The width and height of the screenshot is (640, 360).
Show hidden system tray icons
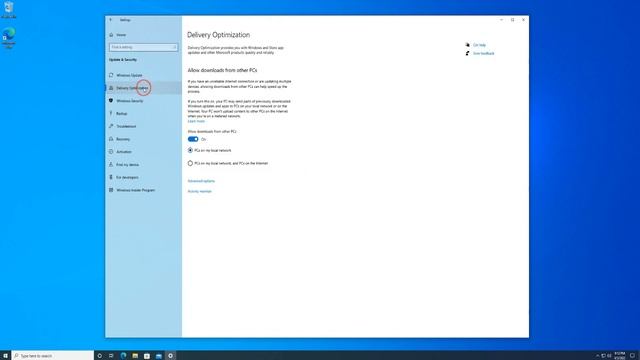[x=598, y=356]
